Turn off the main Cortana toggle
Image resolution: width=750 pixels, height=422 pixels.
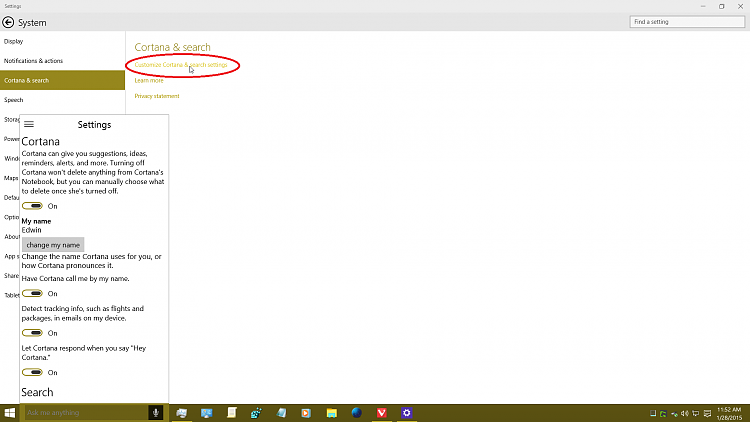point(32,206)
